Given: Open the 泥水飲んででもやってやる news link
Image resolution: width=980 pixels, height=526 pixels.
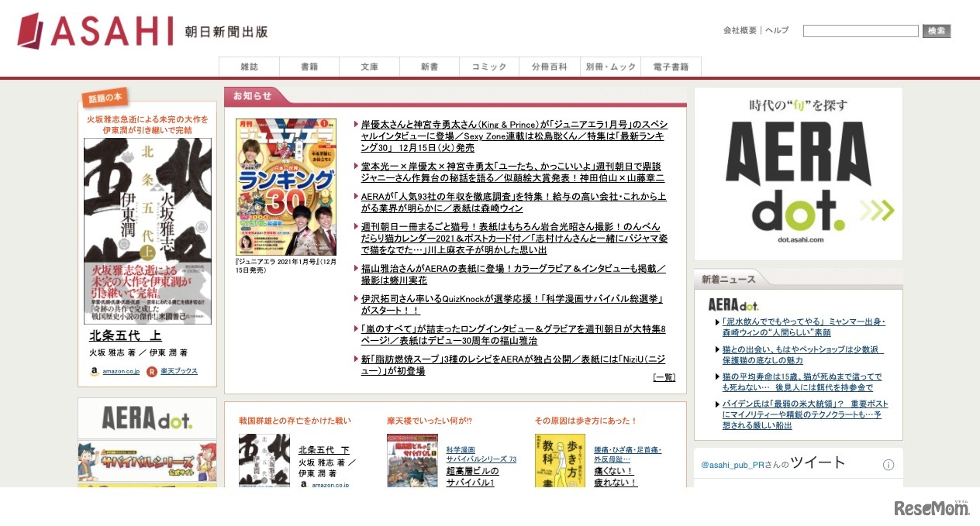Looking at the screenshot, I should click(804, 327).
